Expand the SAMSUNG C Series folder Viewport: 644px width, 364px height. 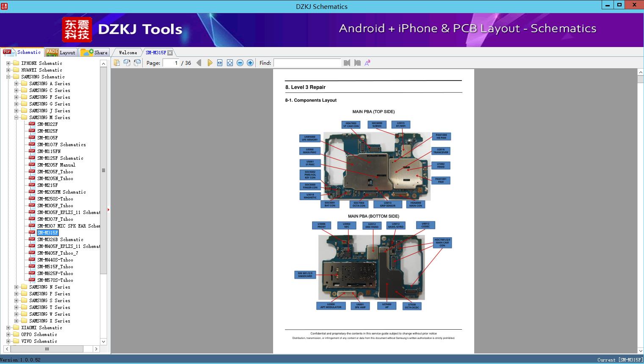(x=16, y=90)
